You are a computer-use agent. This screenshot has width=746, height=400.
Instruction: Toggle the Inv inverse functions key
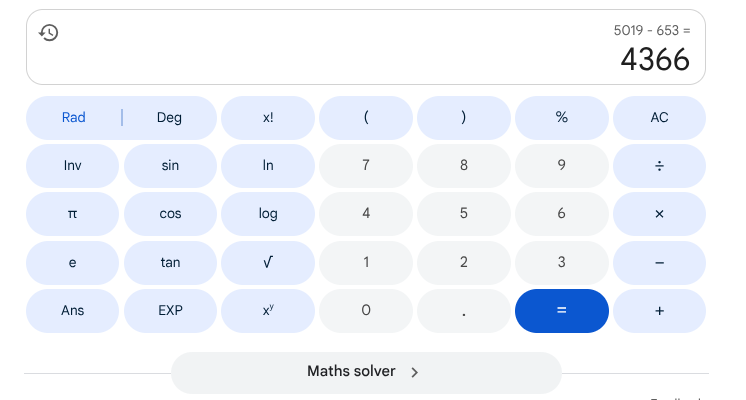pos(72,165)
